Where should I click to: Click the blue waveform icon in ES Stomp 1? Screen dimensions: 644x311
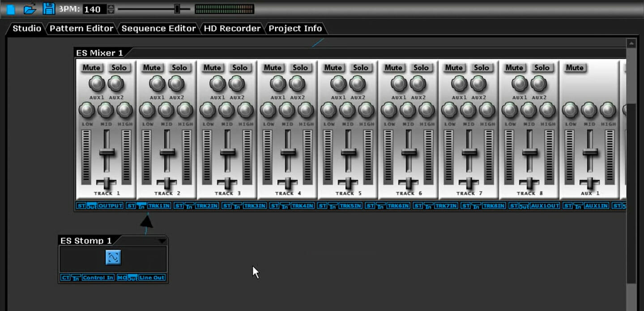pyautogui.click(x=113, y=257)
